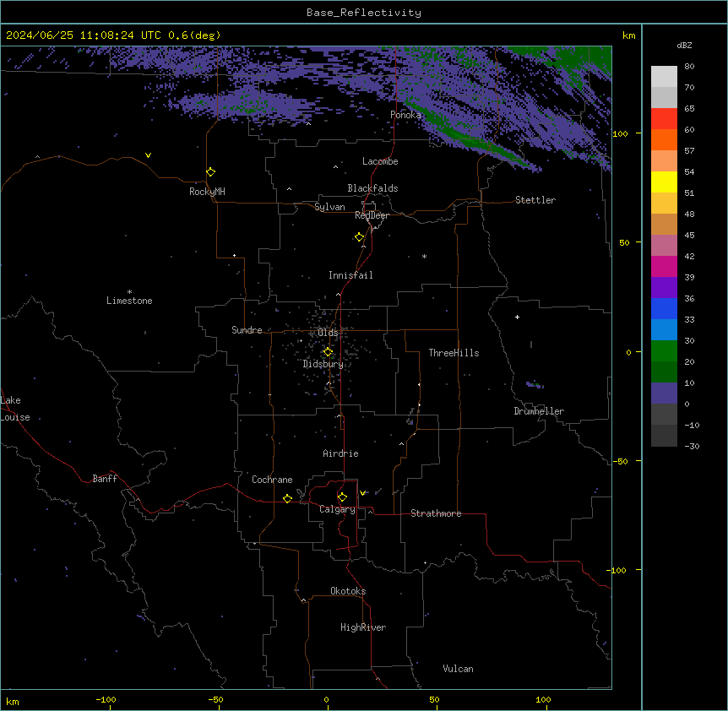
Task: Click the Drumheller label
Action: [539, 411]
